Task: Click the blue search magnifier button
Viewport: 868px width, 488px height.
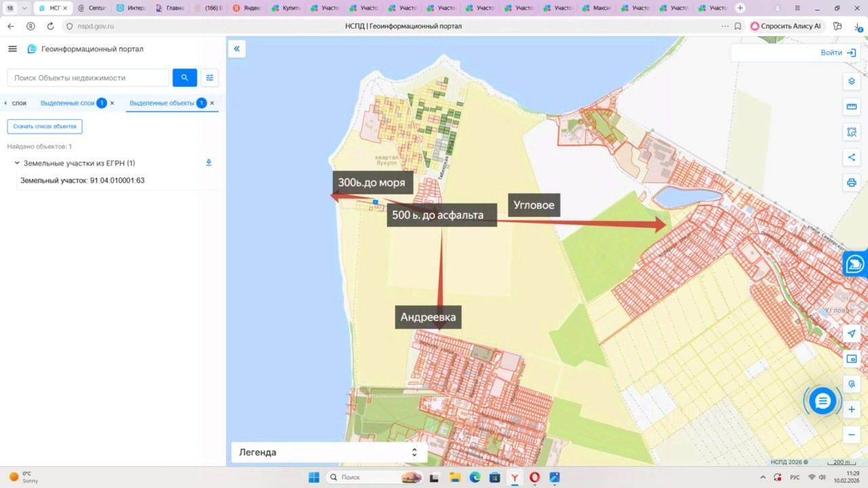Action: (184, 77)
